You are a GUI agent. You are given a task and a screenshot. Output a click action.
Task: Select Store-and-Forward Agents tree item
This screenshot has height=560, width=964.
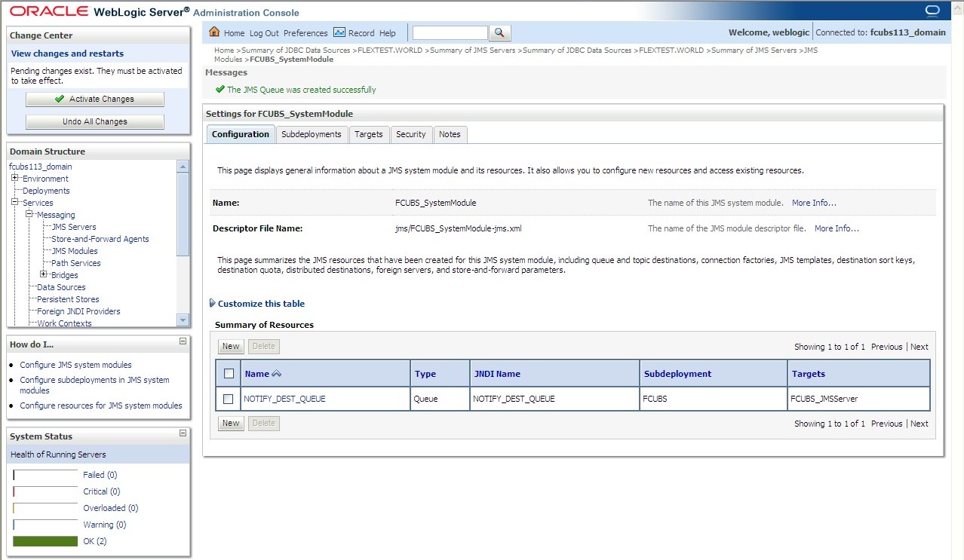(100, 239)
